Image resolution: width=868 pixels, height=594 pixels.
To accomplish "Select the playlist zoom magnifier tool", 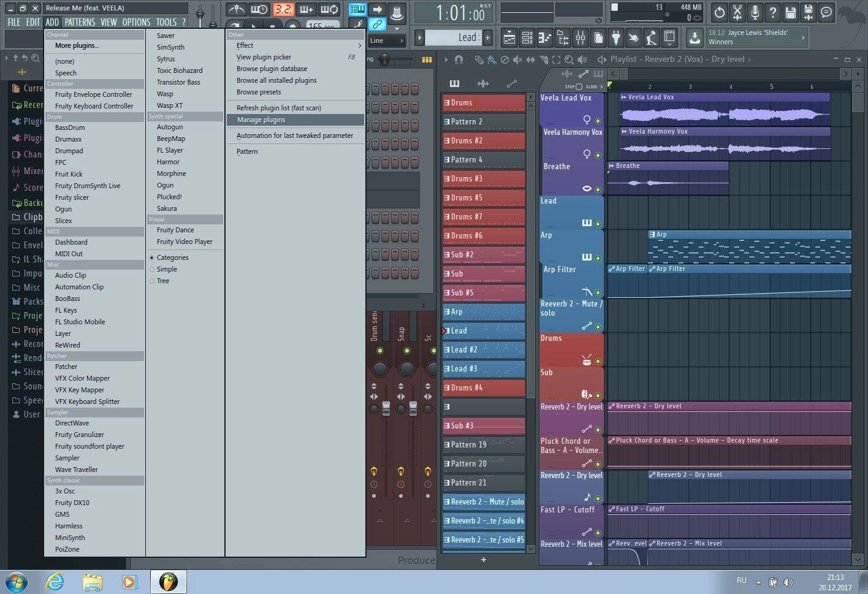I will click(569, 59).
